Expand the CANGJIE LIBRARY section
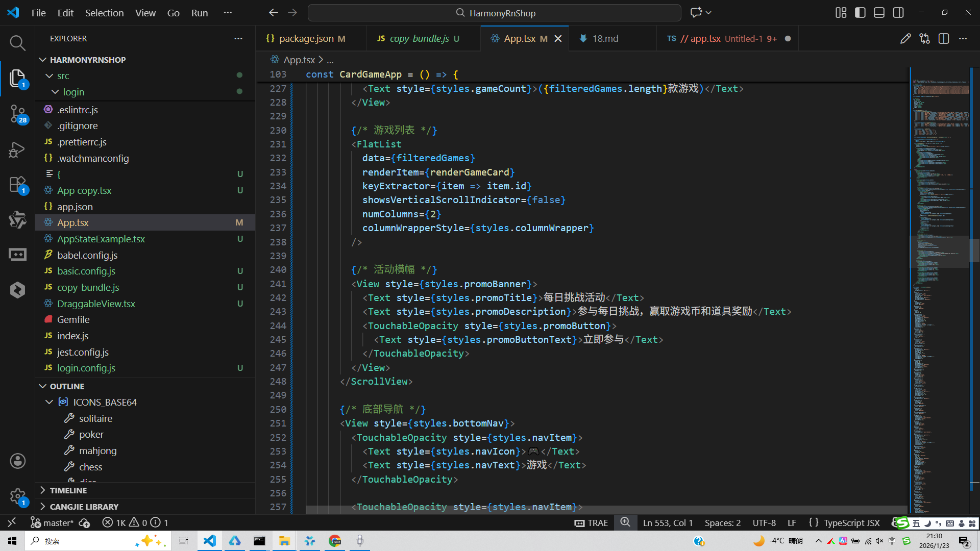 tap(84, 507)
